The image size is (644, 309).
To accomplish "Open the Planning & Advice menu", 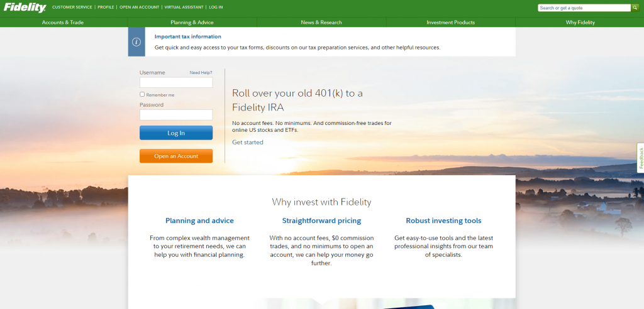I will coord(192,22).
